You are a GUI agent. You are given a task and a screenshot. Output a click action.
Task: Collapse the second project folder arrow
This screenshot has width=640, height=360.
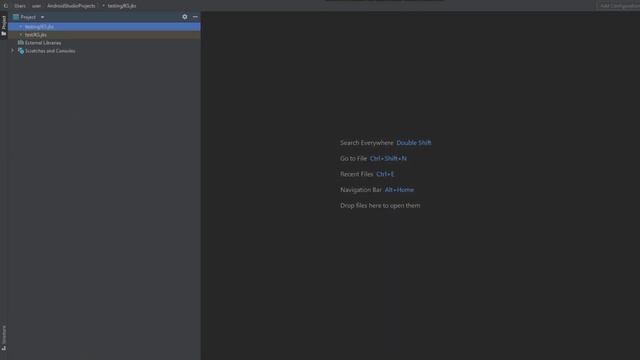tap(20, 35)
